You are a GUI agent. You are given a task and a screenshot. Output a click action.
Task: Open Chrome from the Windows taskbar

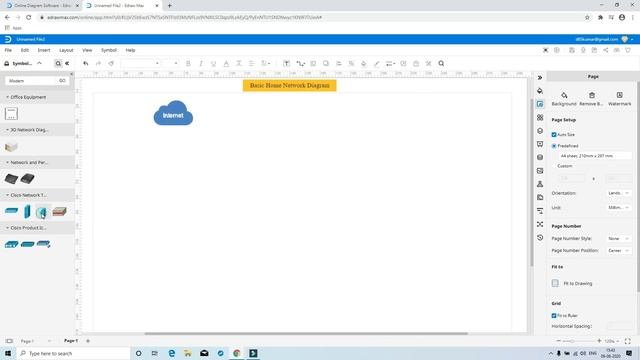237,353
